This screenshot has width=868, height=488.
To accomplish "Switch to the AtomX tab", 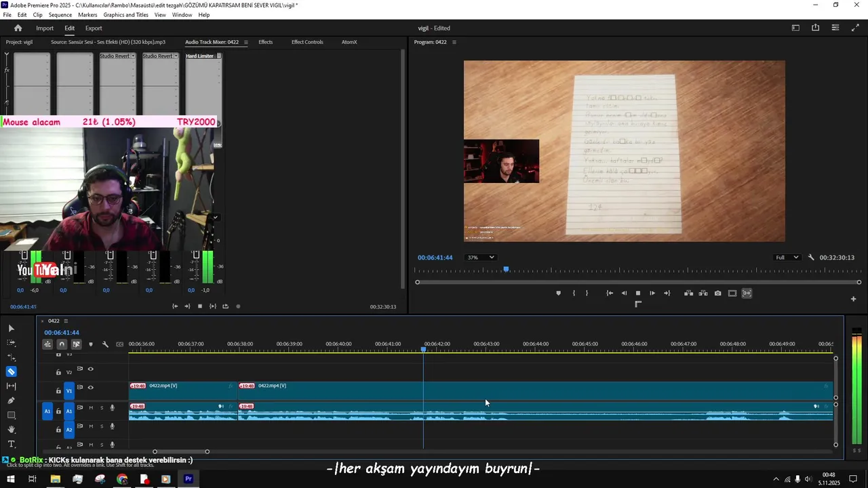I will tap(349, 42).
